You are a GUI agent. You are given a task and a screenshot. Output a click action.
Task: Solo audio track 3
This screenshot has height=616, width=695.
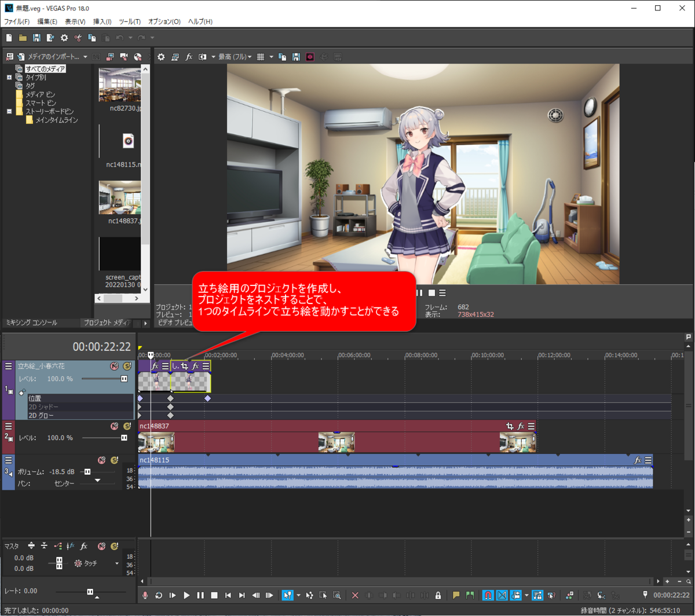click(114, 460)
